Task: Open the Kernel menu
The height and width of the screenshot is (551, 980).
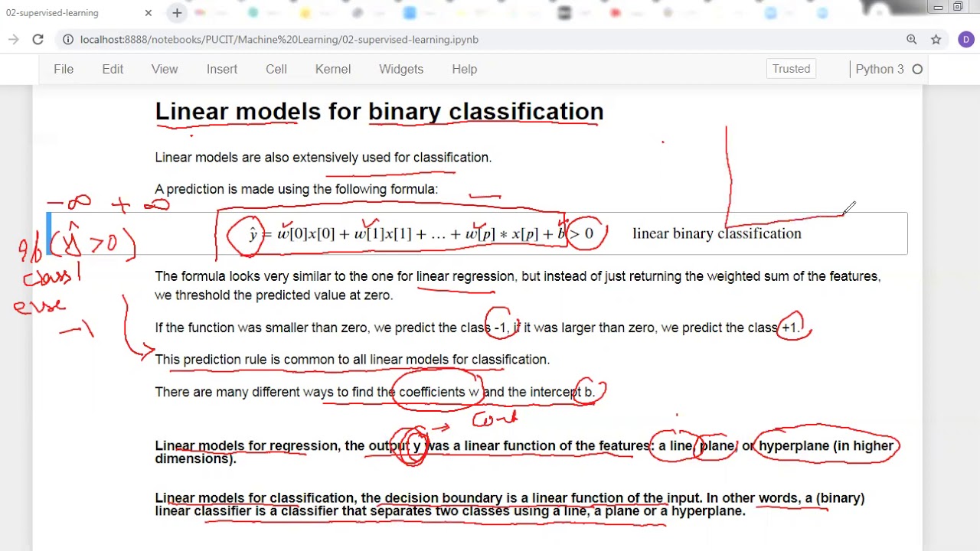Action: pyautogui.click(x=333, y=69)
